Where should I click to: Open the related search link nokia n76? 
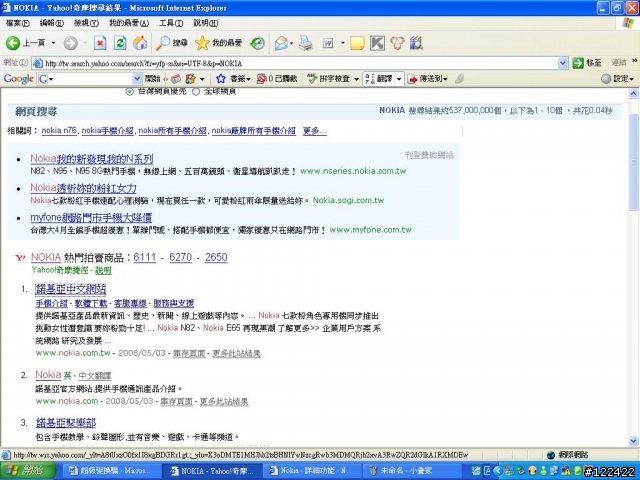click(x=59, y=131)
